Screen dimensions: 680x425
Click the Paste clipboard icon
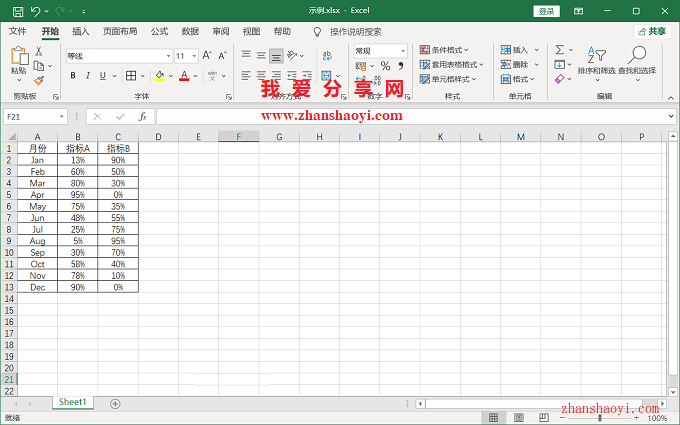click(19, 56)
